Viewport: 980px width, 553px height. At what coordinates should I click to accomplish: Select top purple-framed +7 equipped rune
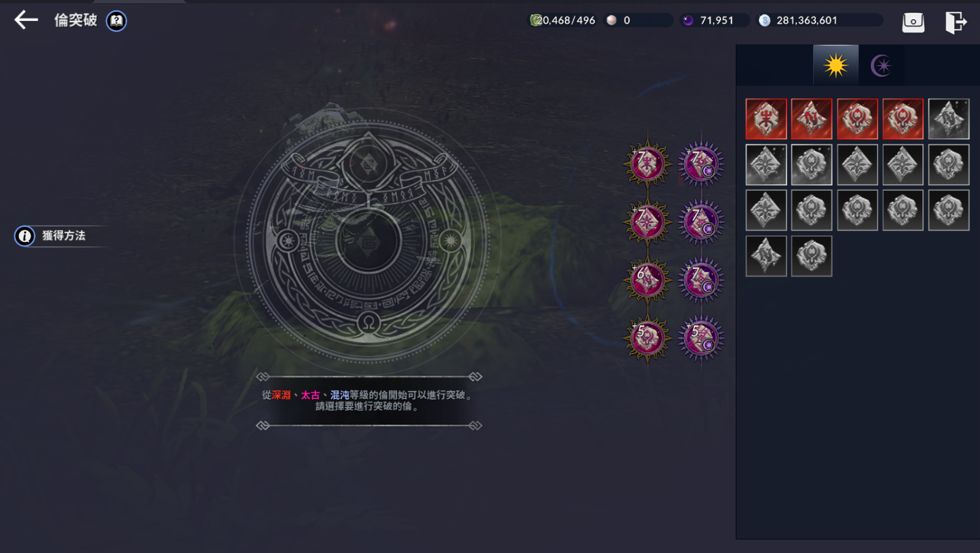[x=701, y=164]
